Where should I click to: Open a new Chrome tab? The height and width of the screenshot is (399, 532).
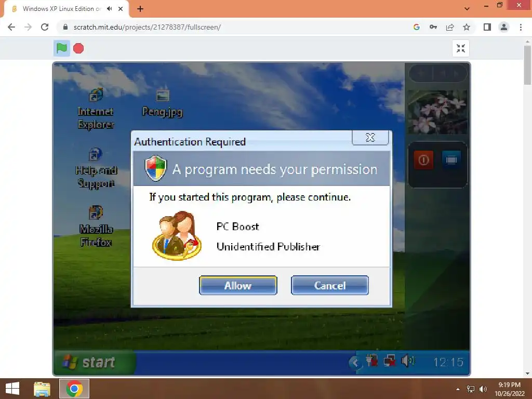click(140, 9)
